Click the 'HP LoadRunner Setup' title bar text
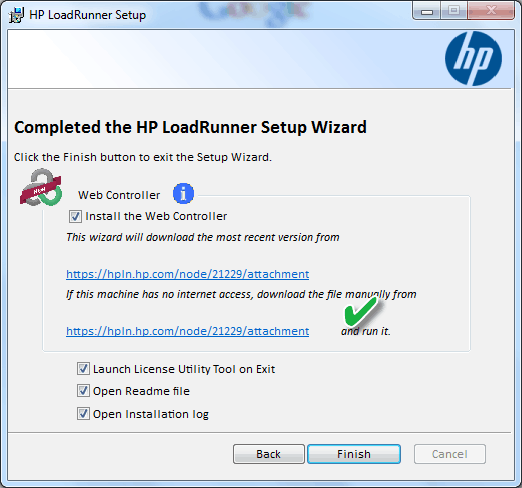The image size is (522, 488). coord(88,15)
